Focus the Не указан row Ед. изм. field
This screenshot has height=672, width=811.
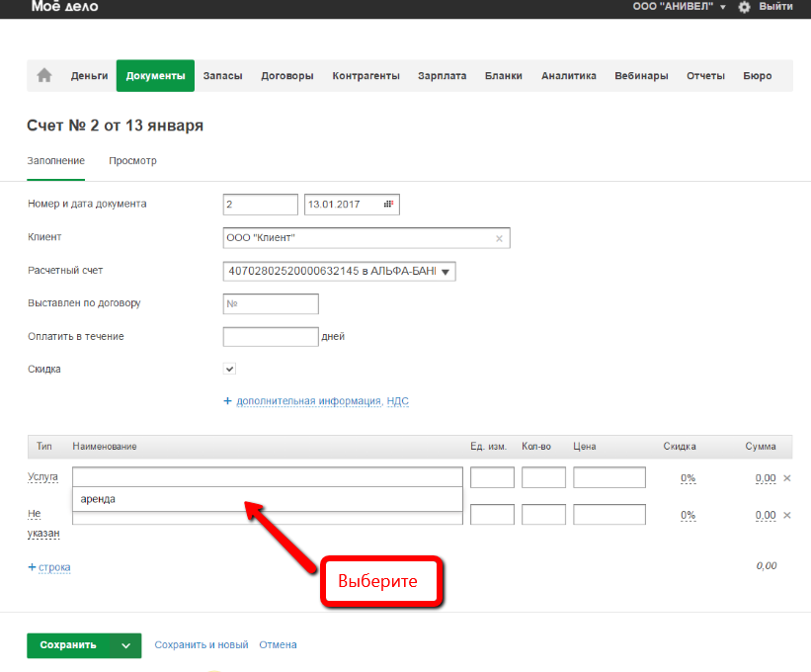492,515
